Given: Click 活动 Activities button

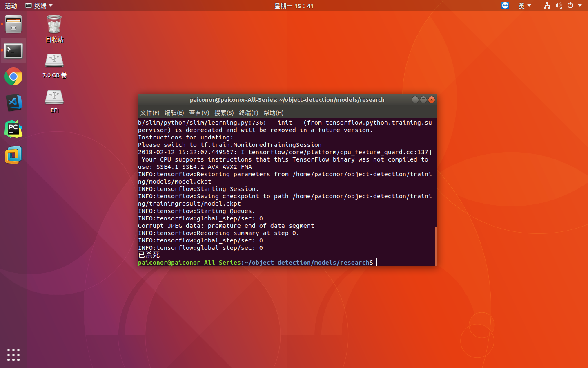Looking at the screenshot, I should (x=11, y=6).
